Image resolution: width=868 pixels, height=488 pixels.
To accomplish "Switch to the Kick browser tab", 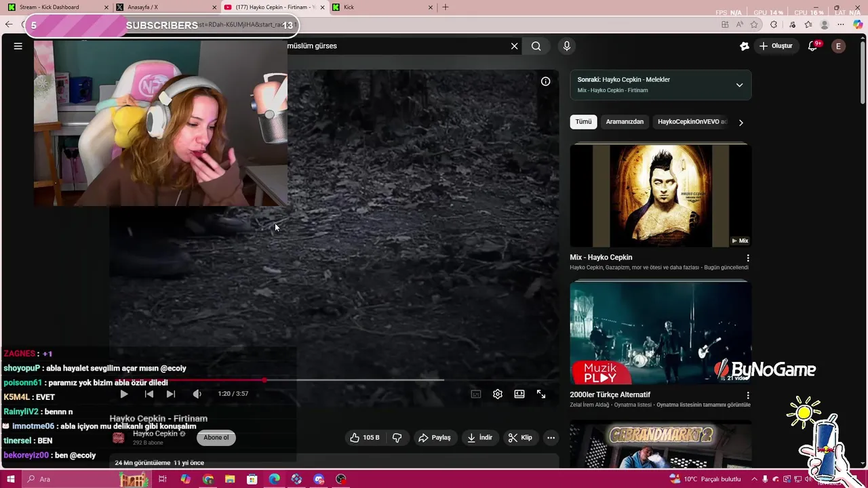I will [x=382, y=7].
